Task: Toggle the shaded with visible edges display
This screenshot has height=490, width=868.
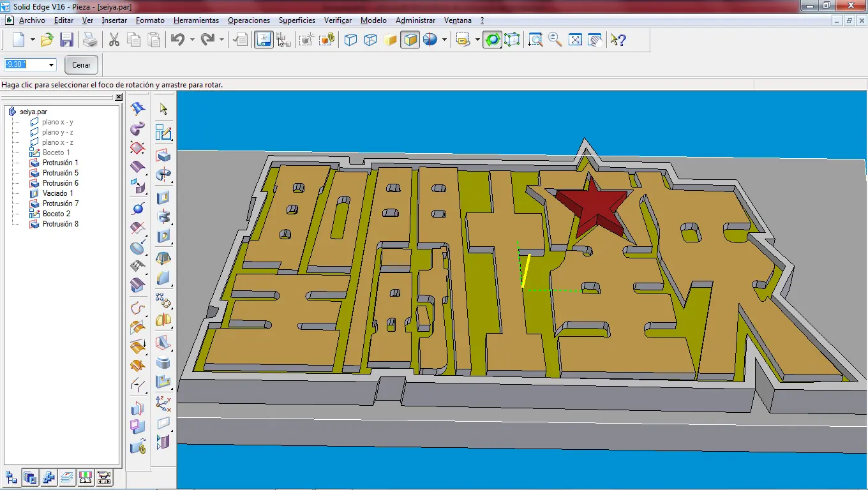Action: [410, 40]
